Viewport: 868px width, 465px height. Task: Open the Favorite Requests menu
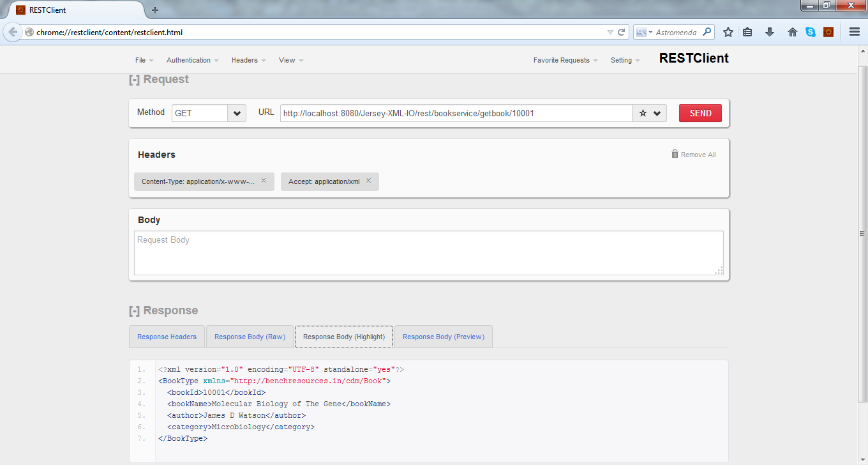pos(565,60)
